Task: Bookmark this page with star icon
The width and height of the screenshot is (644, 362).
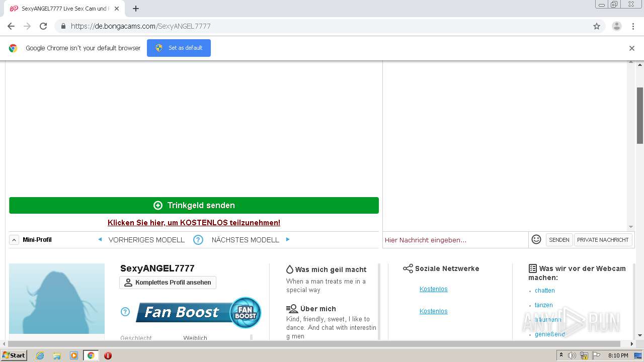Action: pos(597,26)
